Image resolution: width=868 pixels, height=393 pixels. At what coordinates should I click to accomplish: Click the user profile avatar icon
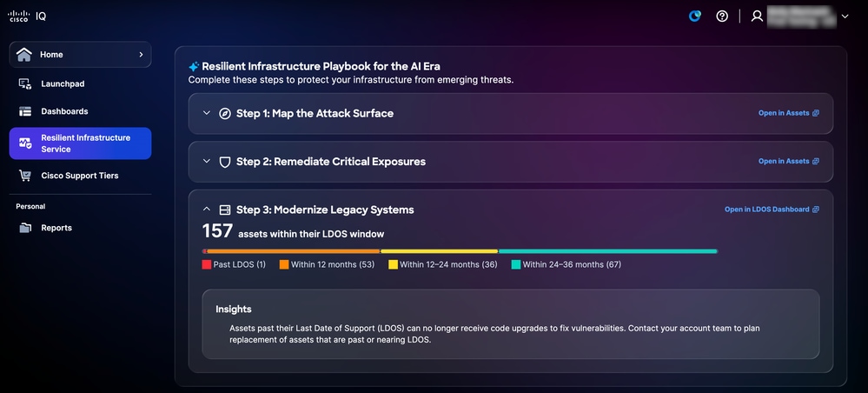(x=757, y=16)
